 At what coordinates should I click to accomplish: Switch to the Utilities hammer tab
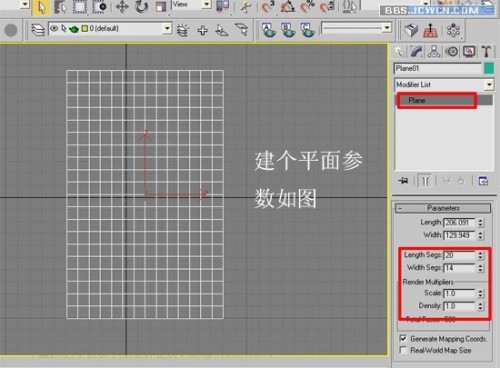486,52
